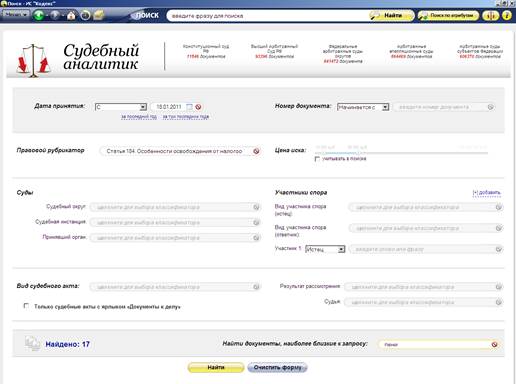Open the folder icon in the toolbar

point(98,15)
